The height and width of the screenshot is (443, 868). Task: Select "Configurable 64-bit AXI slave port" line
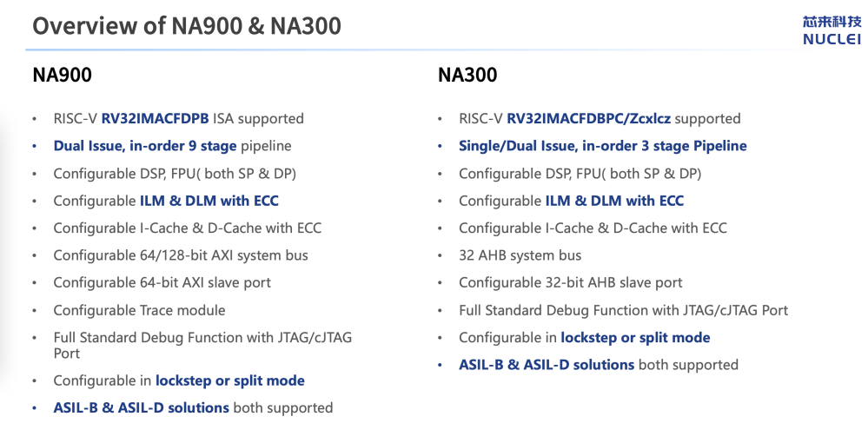[162, 283]
